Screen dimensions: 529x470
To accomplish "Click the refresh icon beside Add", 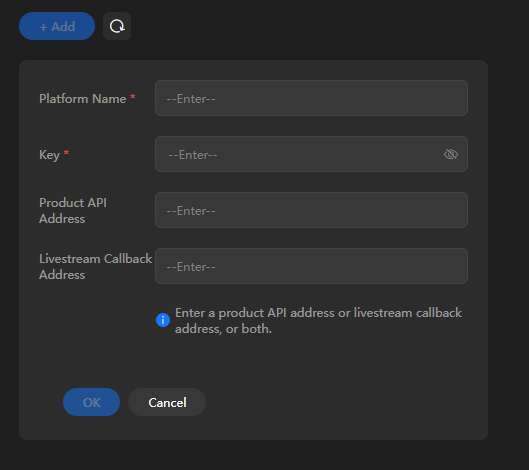I will (x=117, y=26).
